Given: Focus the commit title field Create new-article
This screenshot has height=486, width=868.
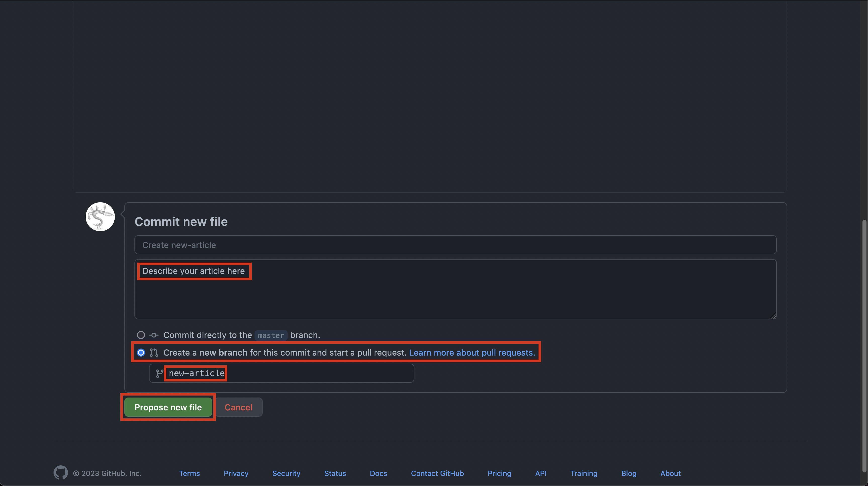Looking at the screenshot, I should [455, 245].
